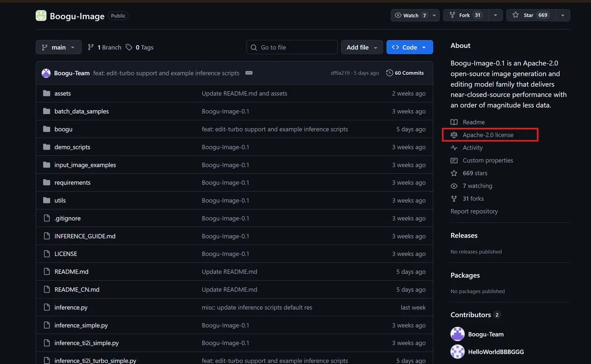Open the latest commit message 'feat: edit-turbo support'

pos(166,73)
